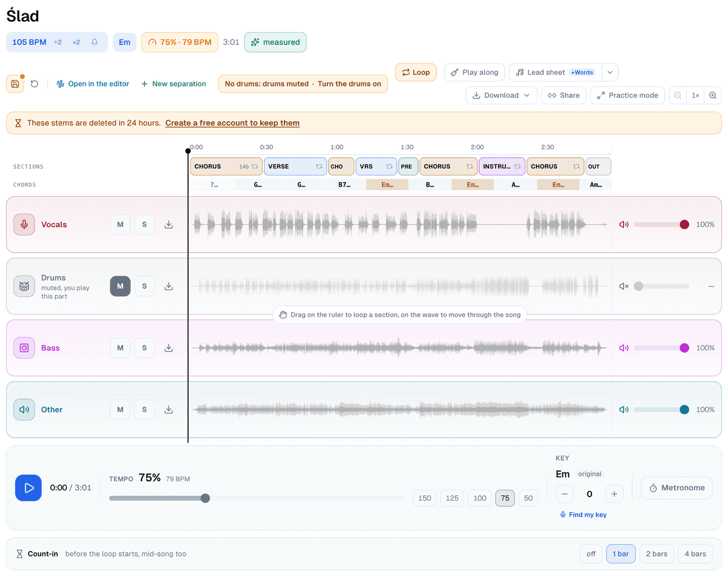Click the Bass volume speaker icon
Screen dimensions: 728x576
[624, 348]
